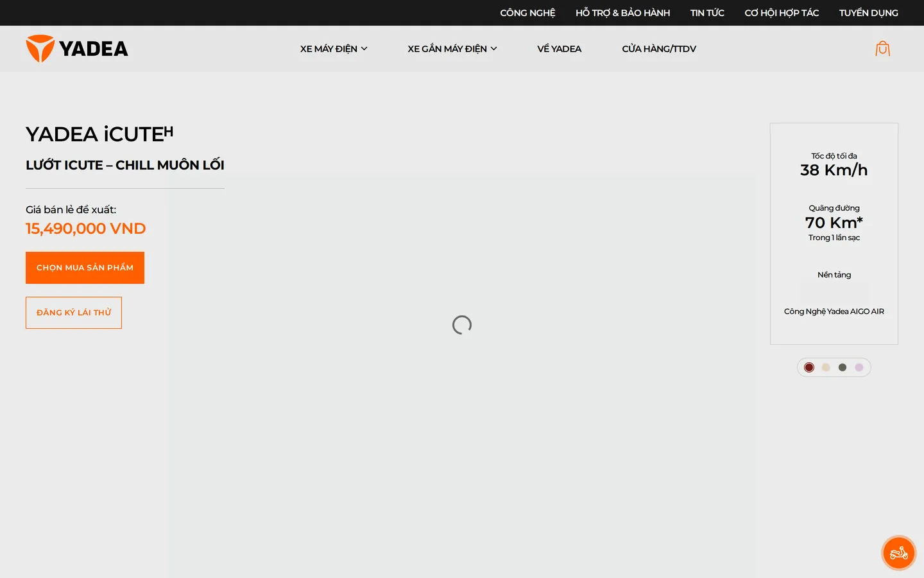Click the Trong 1 lần sạc note
Viewport: 924px width, 578px height.
834,238
